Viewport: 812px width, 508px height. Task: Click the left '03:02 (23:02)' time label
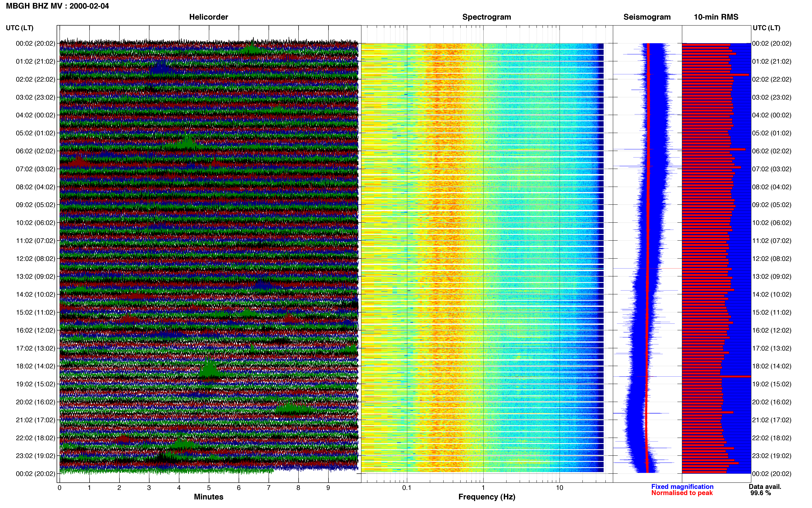(36, 97)
